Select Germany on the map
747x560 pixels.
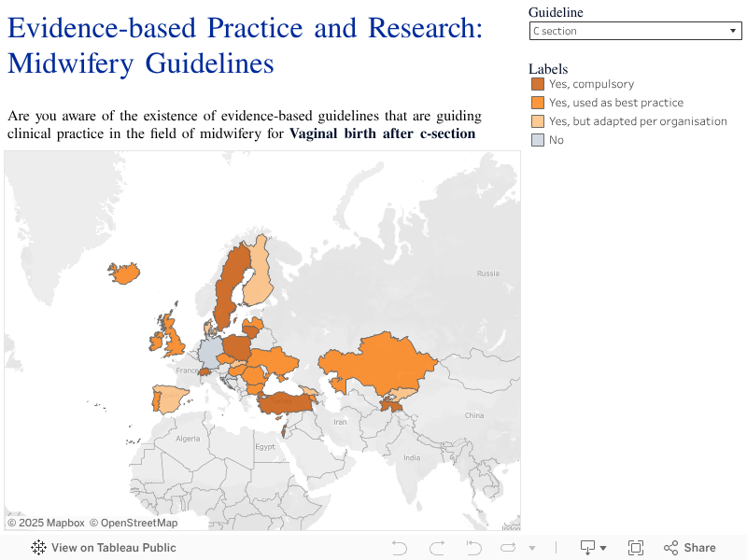click(209, 353)
